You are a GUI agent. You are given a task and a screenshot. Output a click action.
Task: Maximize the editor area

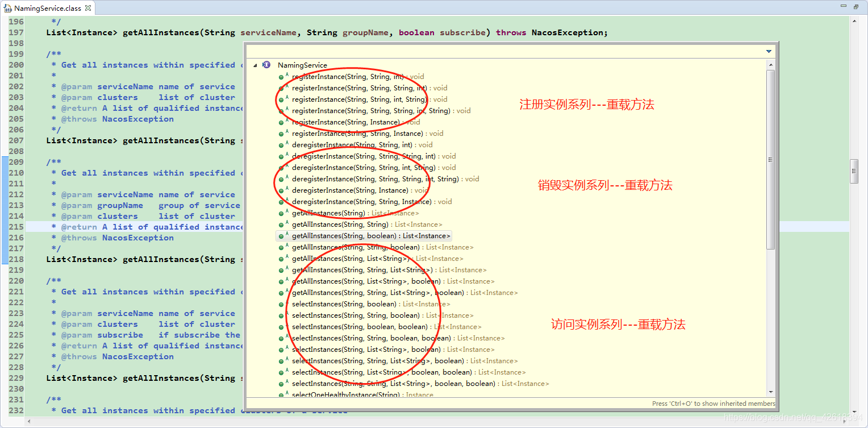pos(856,7)
